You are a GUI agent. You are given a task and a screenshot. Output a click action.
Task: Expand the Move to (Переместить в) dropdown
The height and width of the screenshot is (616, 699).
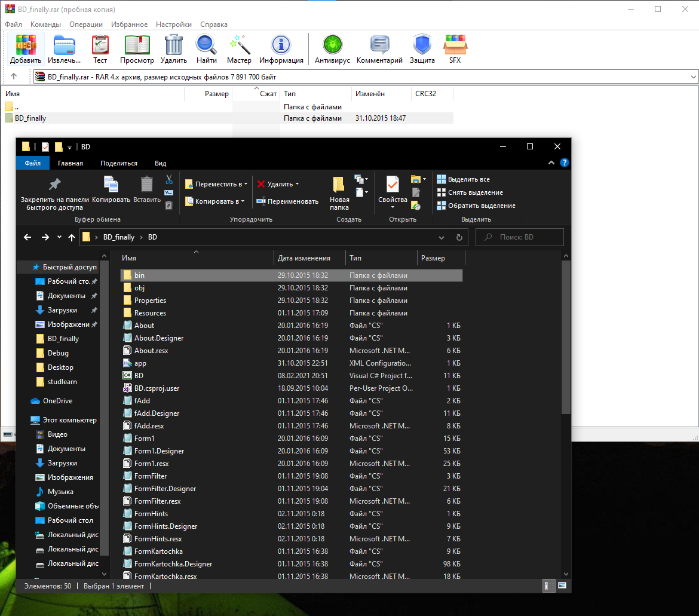click(216, 184)
